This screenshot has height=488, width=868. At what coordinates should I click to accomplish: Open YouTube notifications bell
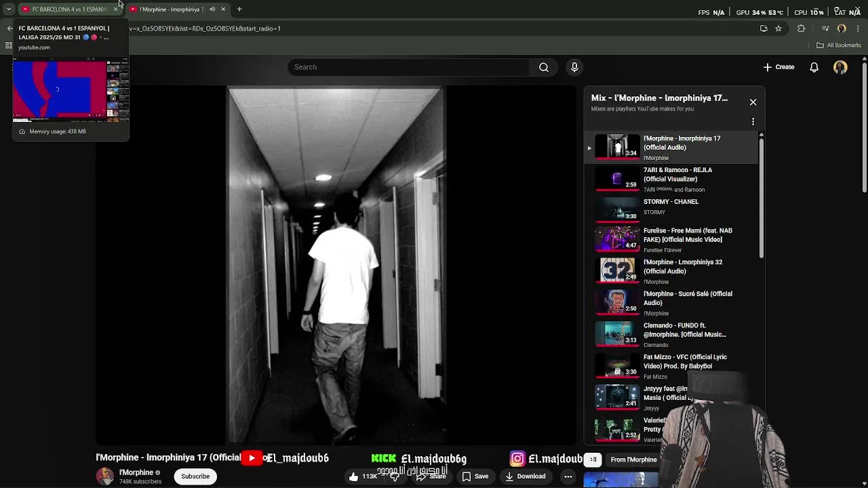pos(814,67)
